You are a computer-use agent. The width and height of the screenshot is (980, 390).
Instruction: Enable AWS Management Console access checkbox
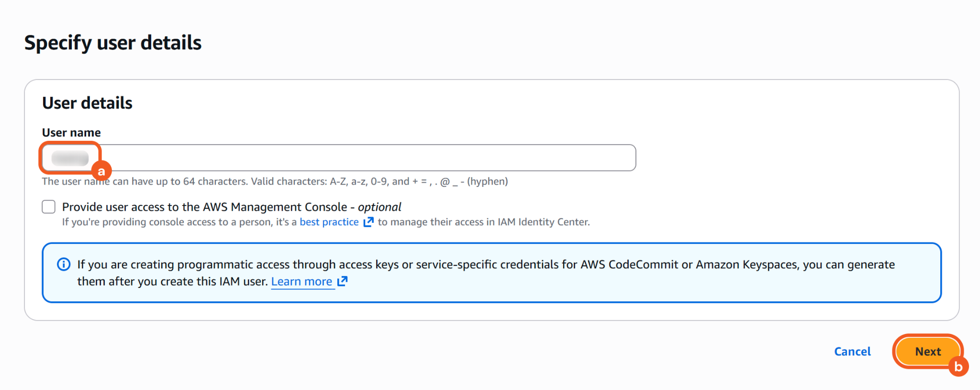[x=49, y=207]
